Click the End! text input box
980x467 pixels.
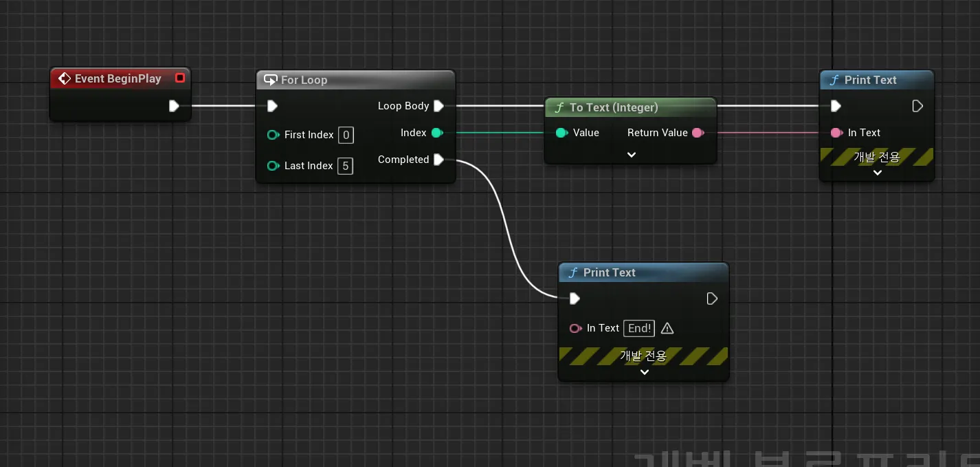(639, 328)
